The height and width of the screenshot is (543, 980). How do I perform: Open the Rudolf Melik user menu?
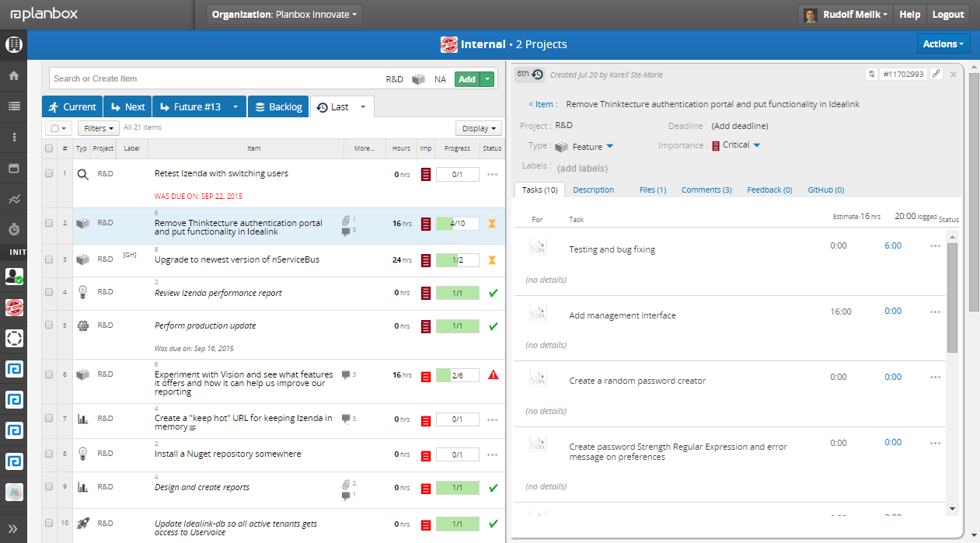click(x=846, y=14)
